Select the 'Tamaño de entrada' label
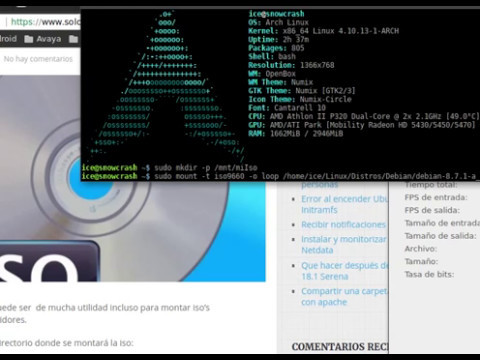Image resolution: width=480 pixels, height=360 pixels. click(x=442, y=223)
